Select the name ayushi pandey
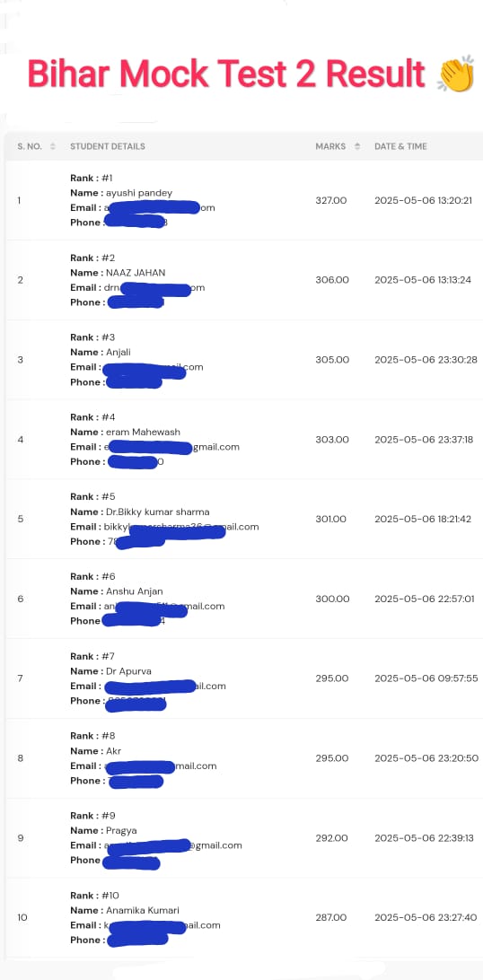Screen dimensions: 483x980 click(x=139, y=193)
